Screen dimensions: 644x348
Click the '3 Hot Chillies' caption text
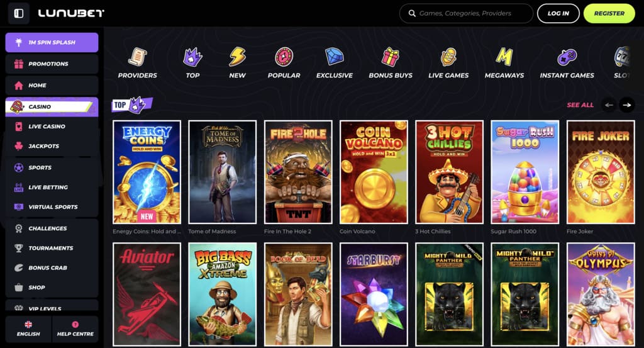(x=433, y=232)
